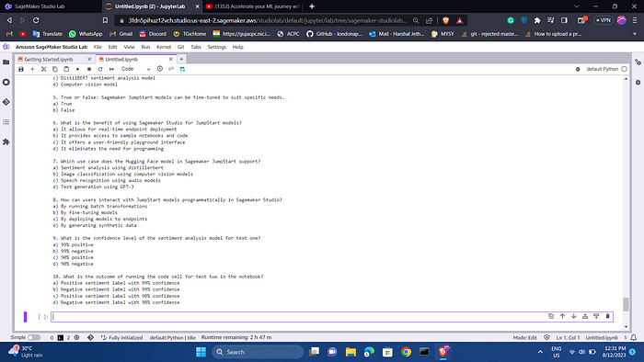The width and height of the screenshot is (644, 362).
Task: Toggle the Brave VPN button
Action: [604, 20]
